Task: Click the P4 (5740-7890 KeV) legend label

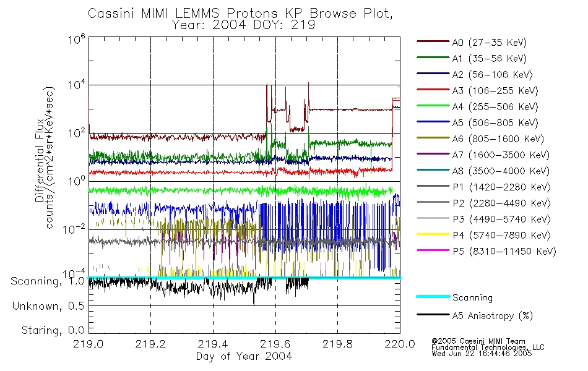Action: coord(501,236)
